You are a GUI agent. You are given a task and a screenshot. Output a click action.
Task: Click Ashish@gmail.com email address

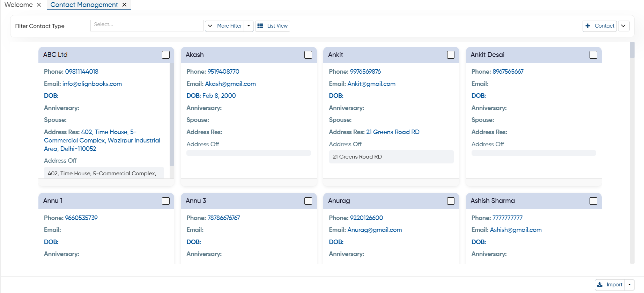pyautogui.click(x=516, y=230)
